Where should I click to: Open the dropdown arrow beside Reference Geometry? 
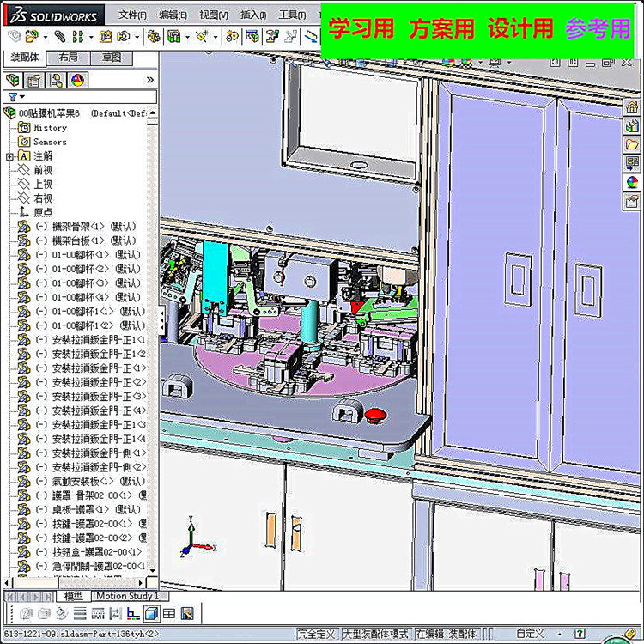(216, 38)
